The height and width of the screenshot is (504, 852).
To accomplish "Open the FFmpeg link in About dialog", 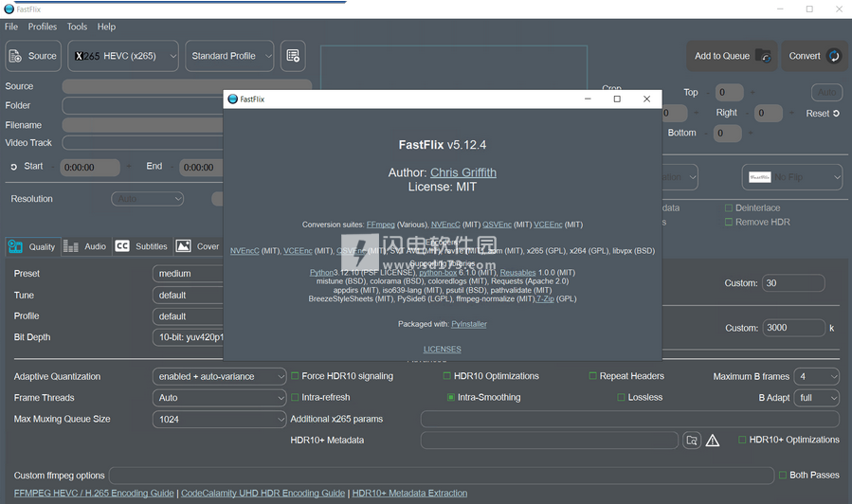I will click(380, 225).
